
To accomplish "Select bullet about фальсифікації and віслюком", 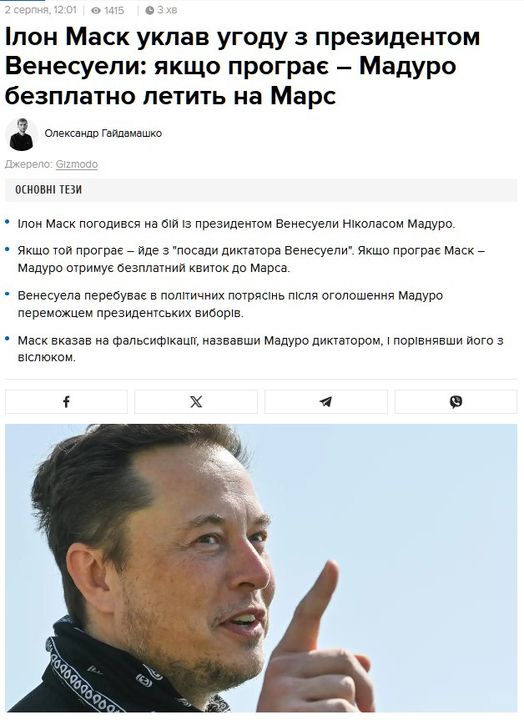I will 260,349.
